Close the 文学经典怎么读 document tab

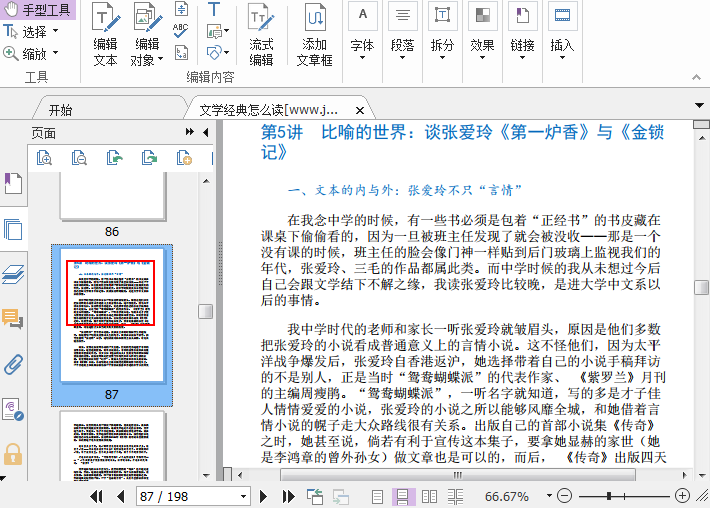[x=360, y=110]
